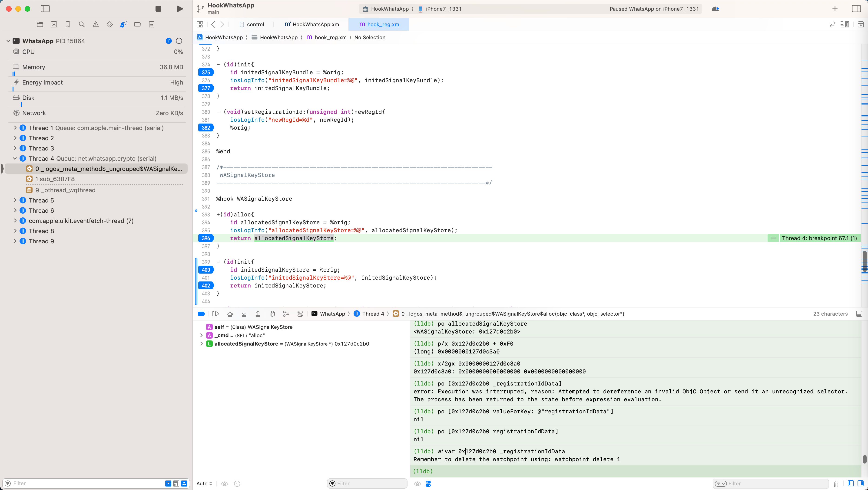Open the HookWhatsApp scheme selector

click(385, 9)
